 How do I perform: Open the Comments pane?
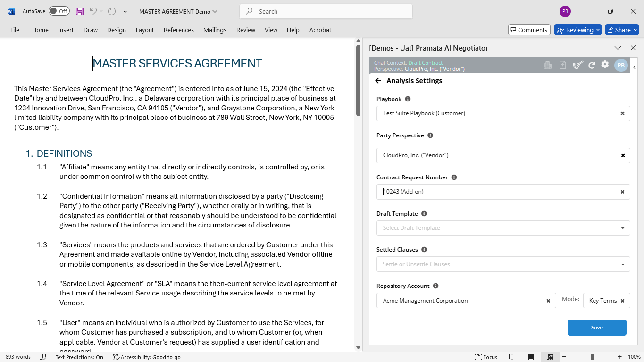point(529,30)
